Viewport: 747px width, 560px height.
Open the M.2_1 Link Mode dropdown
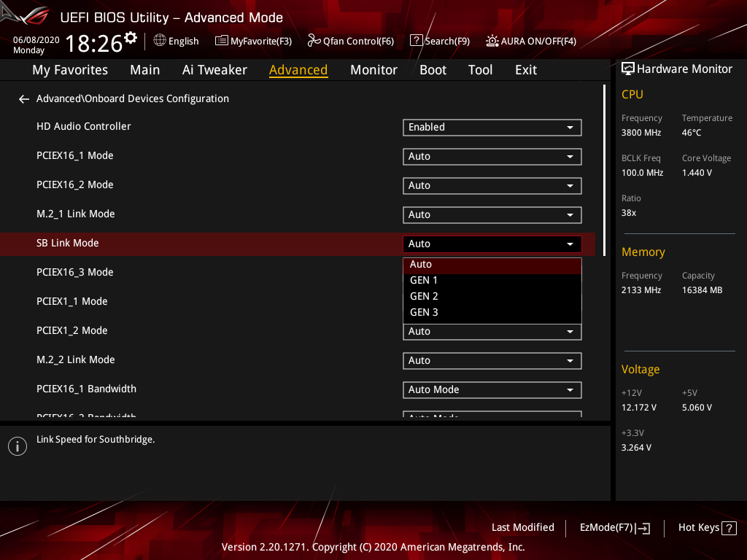pyautogui.click(x=492, y=215)
